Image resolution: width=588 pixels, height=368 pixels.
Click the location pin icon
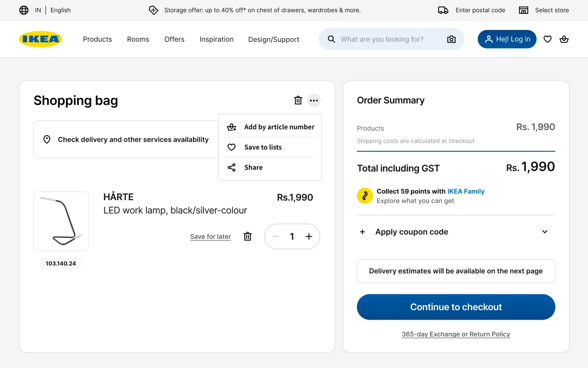(x=47, y=139)
